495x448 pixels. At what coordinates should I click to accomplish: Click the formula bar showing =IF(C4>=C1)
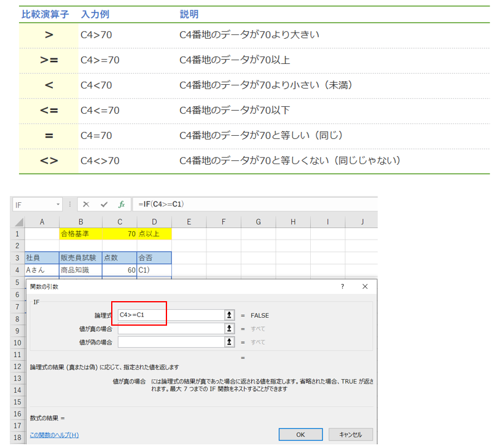point(246,205)
